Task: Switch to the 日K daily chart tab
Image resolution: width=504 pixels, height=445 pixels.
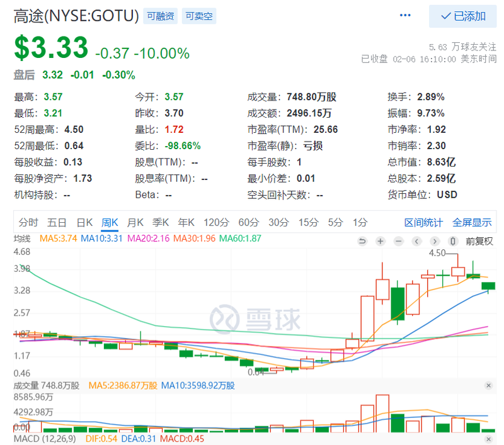Action: pos(84,222)
